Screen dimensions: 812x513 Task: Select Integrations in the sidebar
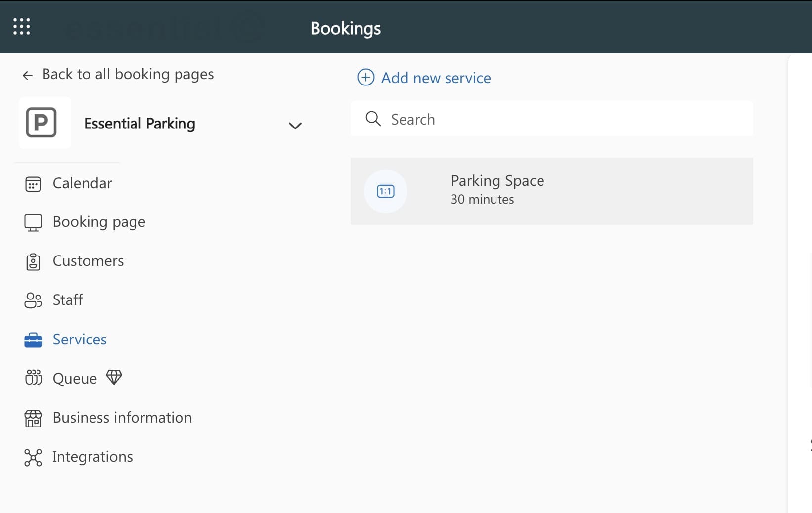pyautogui.click(x=92, y=457)
